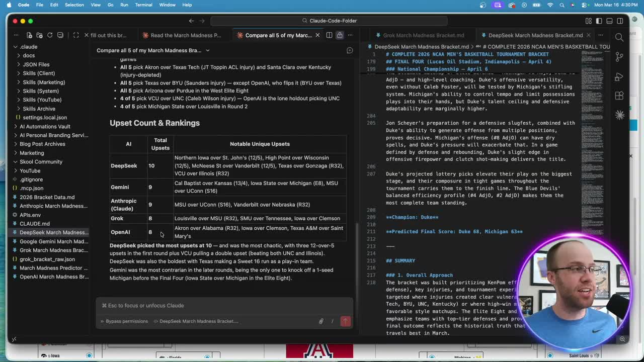Toggle the secondary side bar layout icon
Viewport: 644px width, 362px height.
tap(620, 21)
